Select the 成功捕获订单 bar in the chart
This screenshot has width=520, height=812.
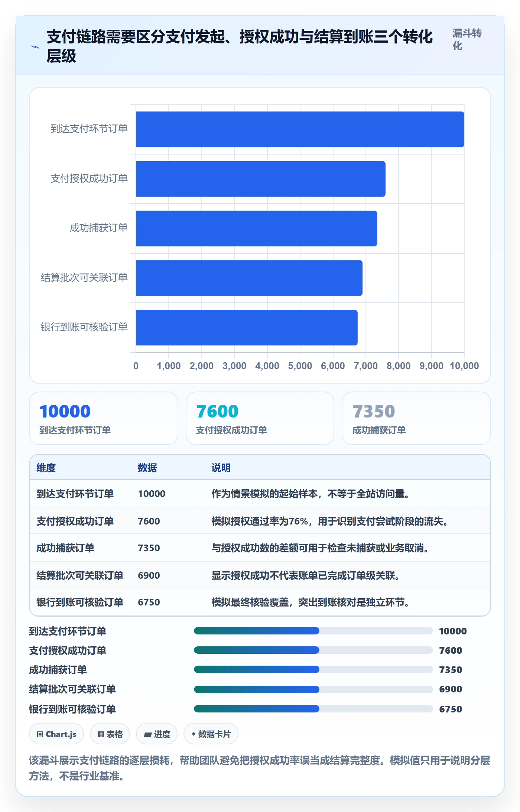pos(257,228)
